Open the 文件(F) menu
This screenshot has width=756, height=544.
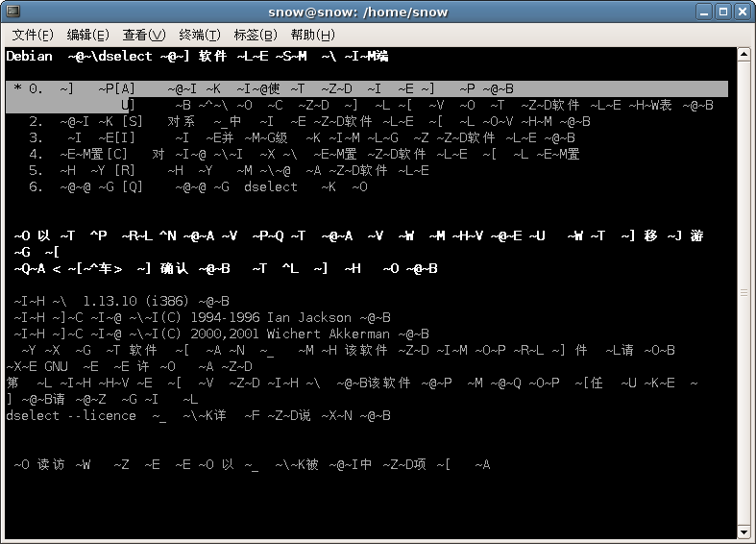tap(33, 35)
